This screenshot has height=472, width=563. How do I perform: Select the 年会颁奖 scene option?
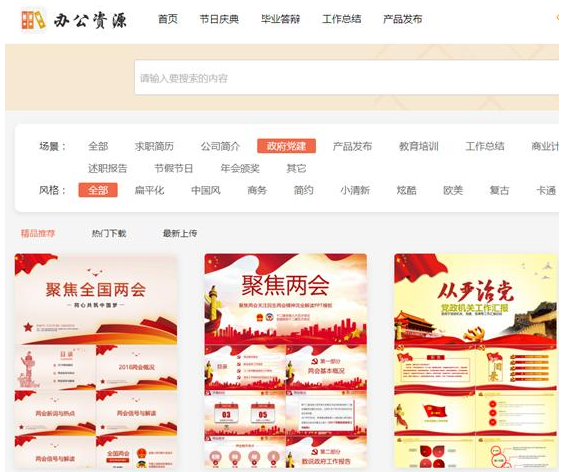click(240, 168)
